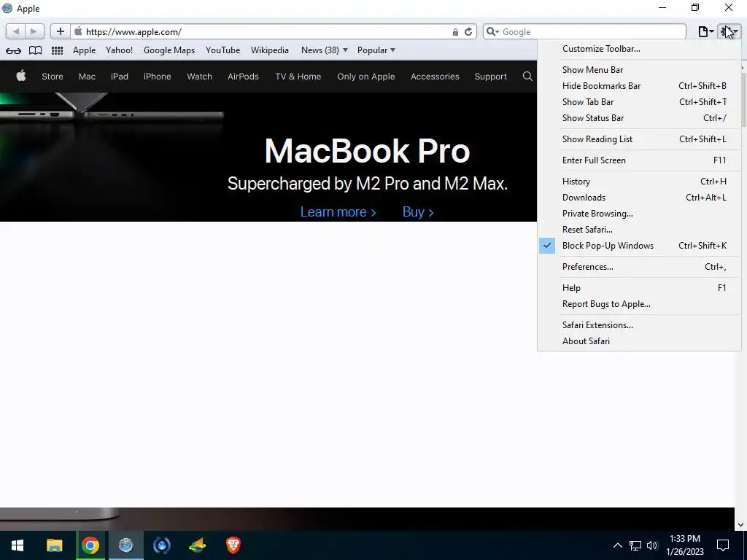Click the volume speaker icon in the system tray
The height and width of the screenshot is (560, 747).
pyautogui.click(x=652, y=545)
